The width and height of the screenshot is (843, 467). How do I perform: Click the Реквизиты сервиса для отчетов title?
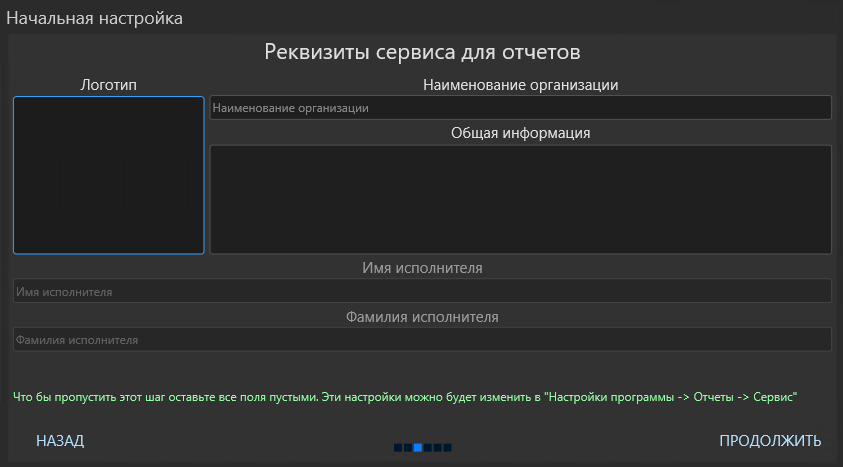[x=422, y=52]
